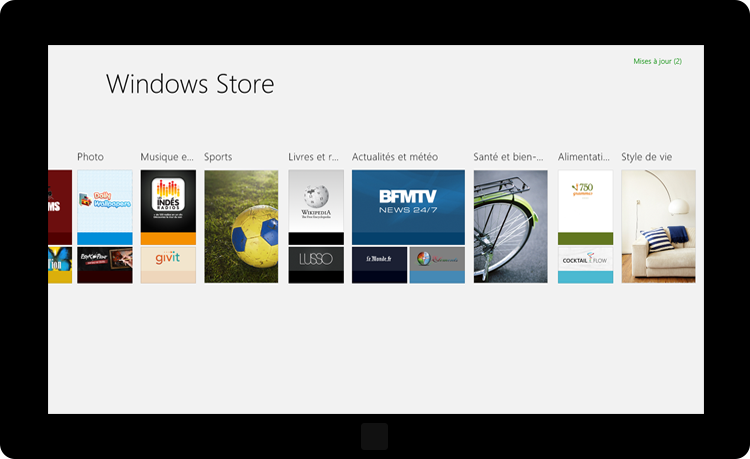Image resolution: width=750 pixels, height=459 pixels.
Task: Open the Les Indés Radios app tile
Action: click(x=168, y=207)
